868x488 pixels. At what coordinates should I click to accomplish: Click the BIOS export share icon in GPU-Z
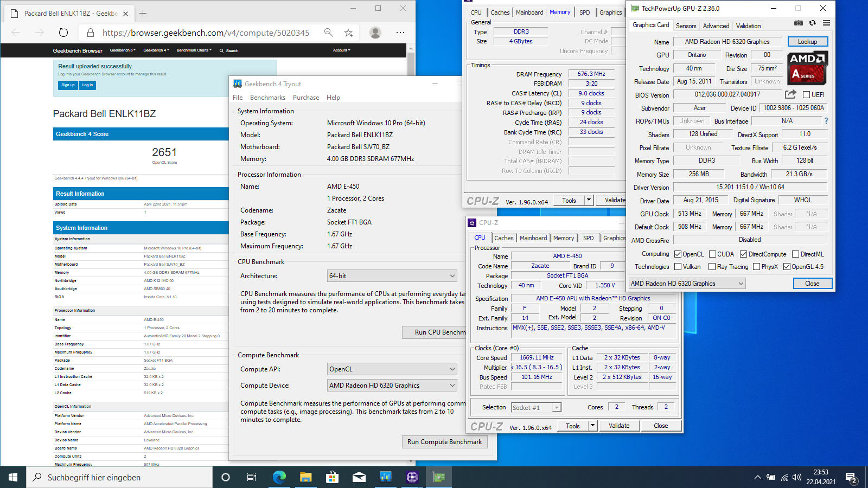pyautogui.click(x=790, y=94)
